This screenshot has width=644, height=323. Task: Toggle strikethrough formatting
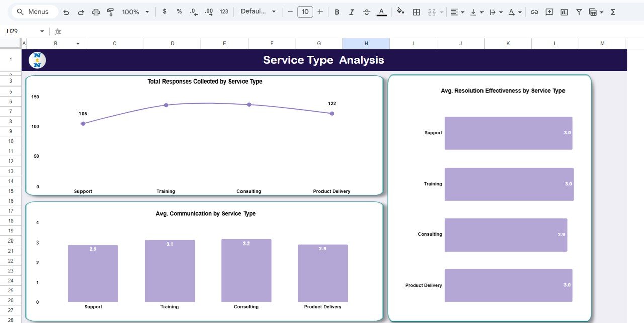point(366,11)
